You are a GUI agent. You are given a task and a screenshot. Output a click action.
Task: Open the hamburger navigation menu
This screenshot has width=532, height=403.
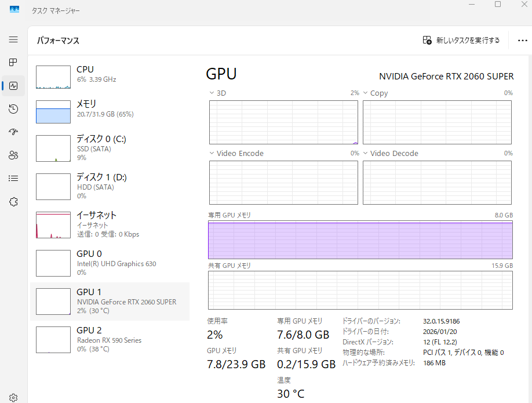[13, 39]
